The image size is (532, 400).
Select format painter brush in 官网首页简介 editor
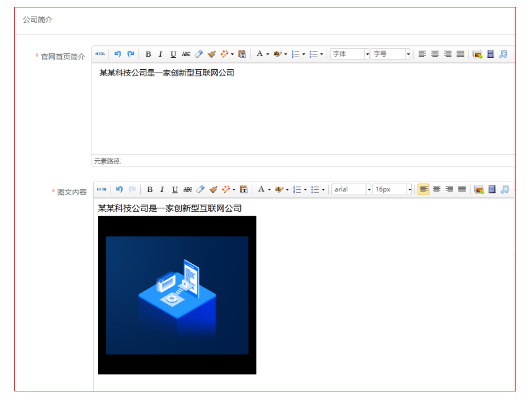(212, 54)
